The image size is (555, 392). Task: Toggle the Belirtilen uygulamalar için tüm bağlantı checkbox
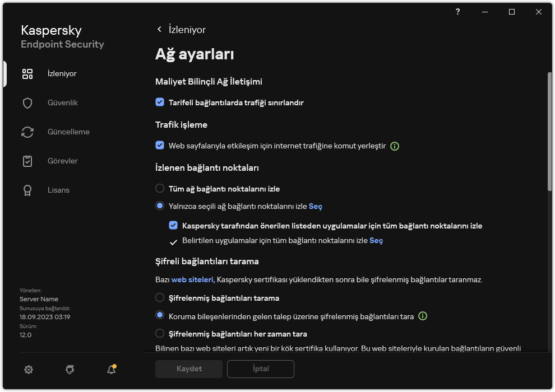(x=173, y=242)
